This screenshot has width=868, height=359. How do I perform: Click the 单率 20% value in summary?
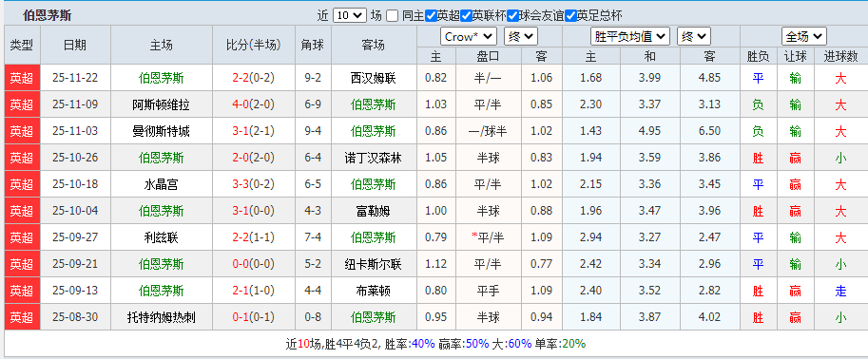[x=573, y=344]
